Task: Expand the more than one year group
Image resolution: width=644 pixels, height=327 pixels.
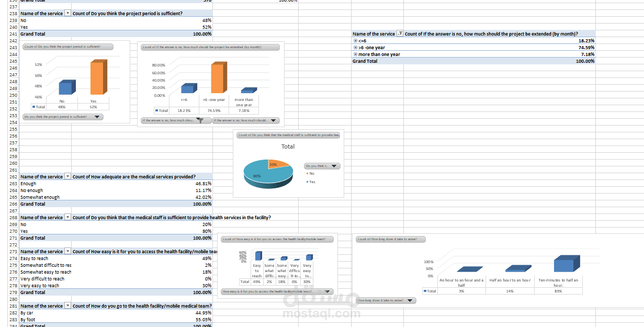Action: point(355,54)
